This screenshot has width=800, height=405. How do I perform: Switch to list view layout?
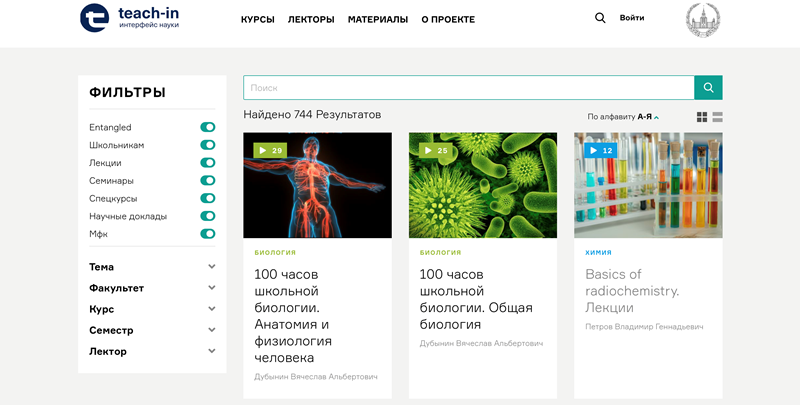(717, 117)
